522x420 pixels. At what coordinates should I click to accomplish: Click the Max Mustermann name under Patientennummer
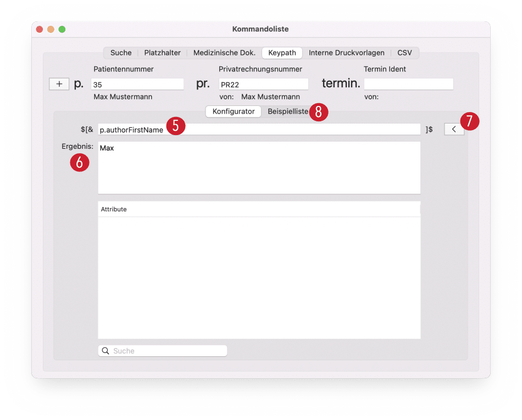click(123, 97)
